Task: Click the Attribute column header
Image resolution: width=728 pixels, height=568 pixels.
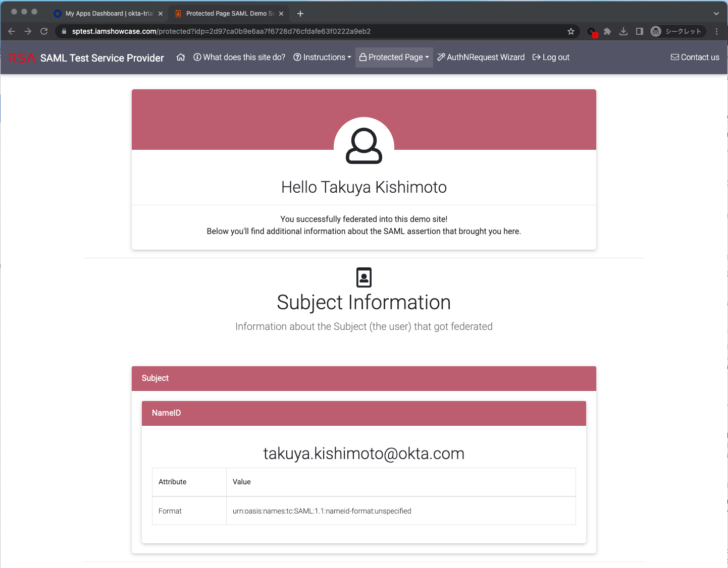Action: click(x=189, y=482)
